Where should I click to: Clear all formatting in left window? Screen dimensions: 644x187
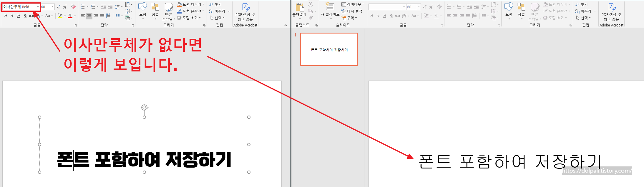[73, 7]
